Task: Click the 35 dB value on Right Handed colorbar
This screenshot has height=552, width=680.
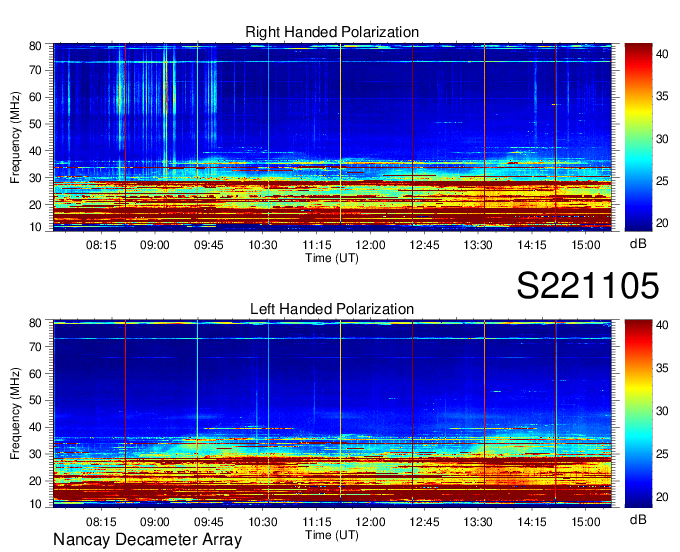Action: pyautogui.click(x=662, y=96)
